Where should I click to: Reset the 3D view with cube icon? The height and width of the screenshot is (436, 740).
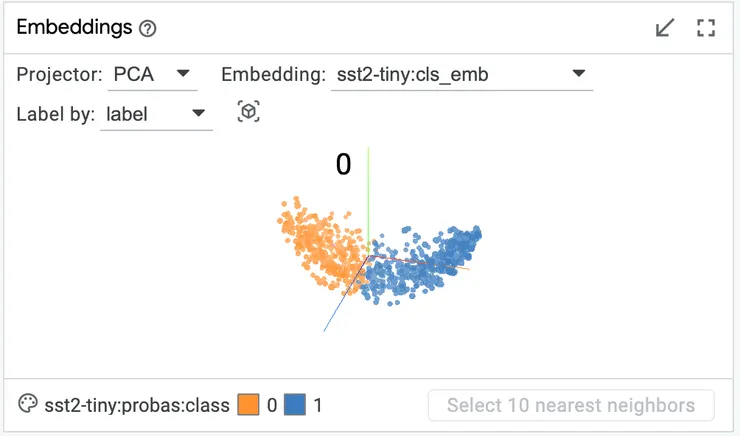pyautogui.click(x=249, y=112)
